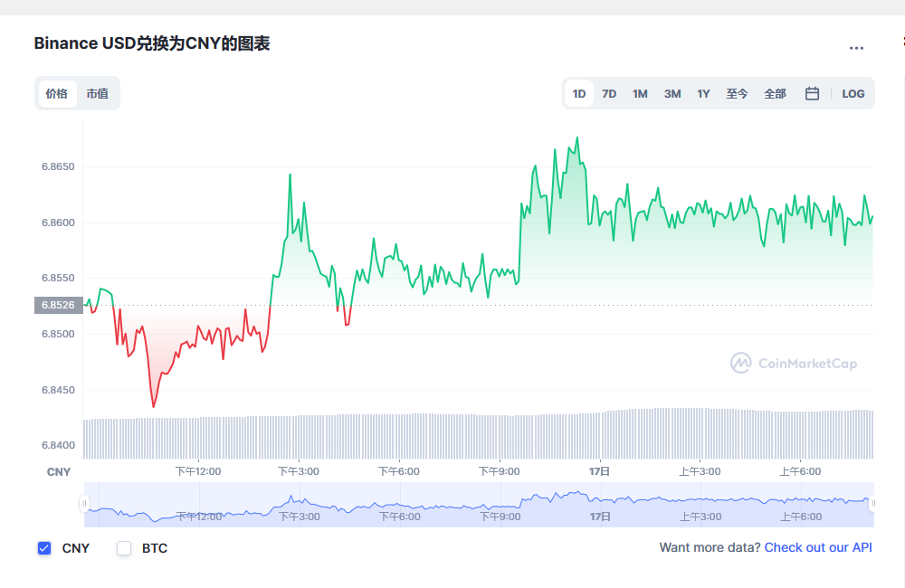Grab the left handle of the range navigator
The width and height of the screenshot is (905, 588).
tap(84, 504)
